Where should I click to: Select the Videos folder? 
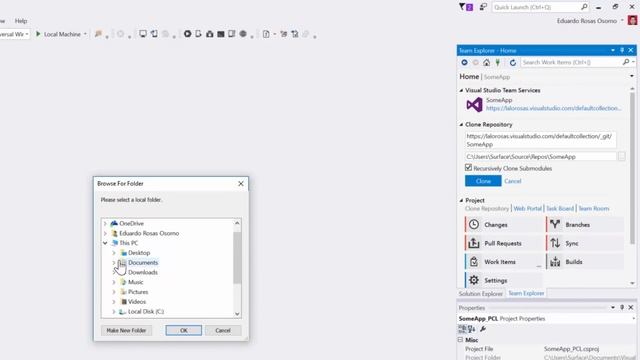(137, 302)
